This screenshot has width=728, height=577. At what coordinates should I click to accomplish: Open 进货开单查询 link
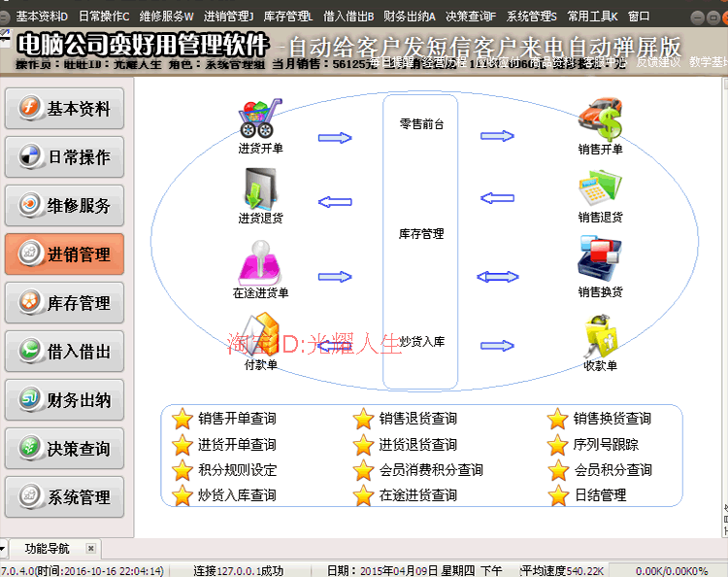(237, 445)
